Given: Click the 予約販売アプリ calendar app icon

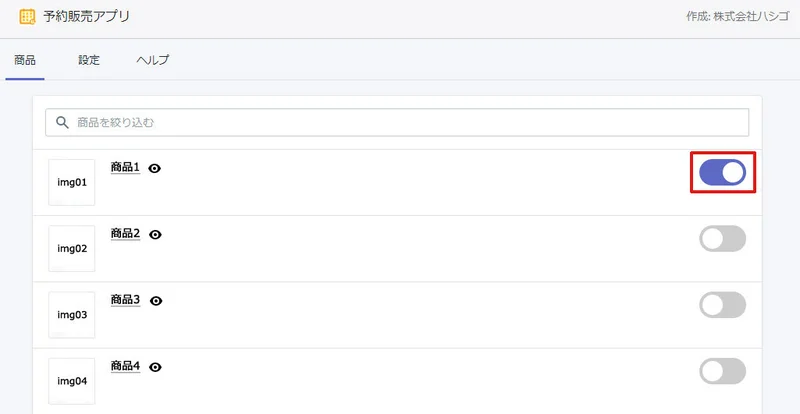Looking at the screenshot, I should (x=27, y=17).
